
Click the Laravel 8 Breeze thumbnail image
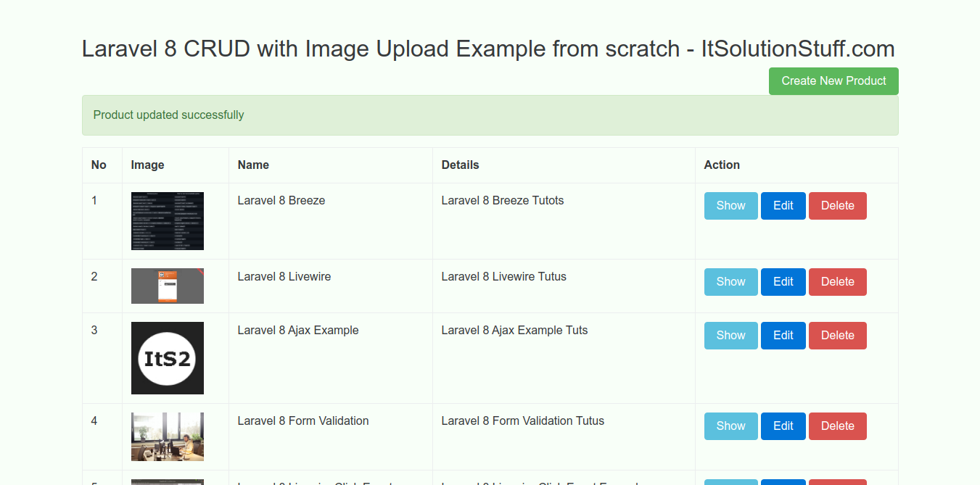168,221
